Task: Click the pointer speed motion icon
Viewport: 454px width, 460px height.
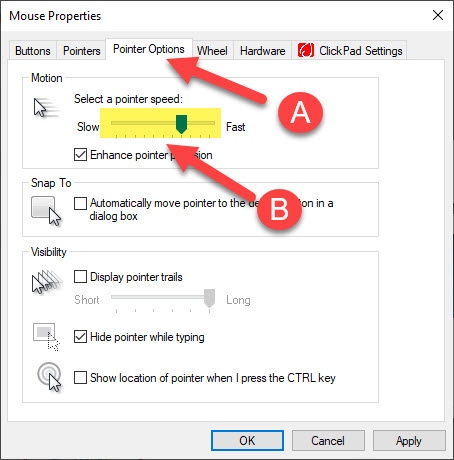Action: point(47,107)
